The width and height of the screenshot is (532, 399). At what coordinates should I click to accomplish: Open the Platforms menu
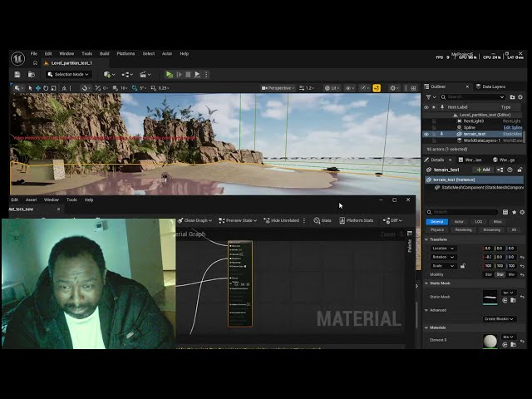126,53
